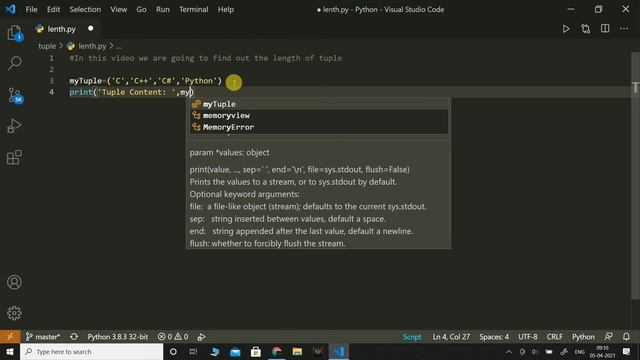This screenshot has height=360, width=640.
Task: Open the Source Control view
Action: point(16,95)
